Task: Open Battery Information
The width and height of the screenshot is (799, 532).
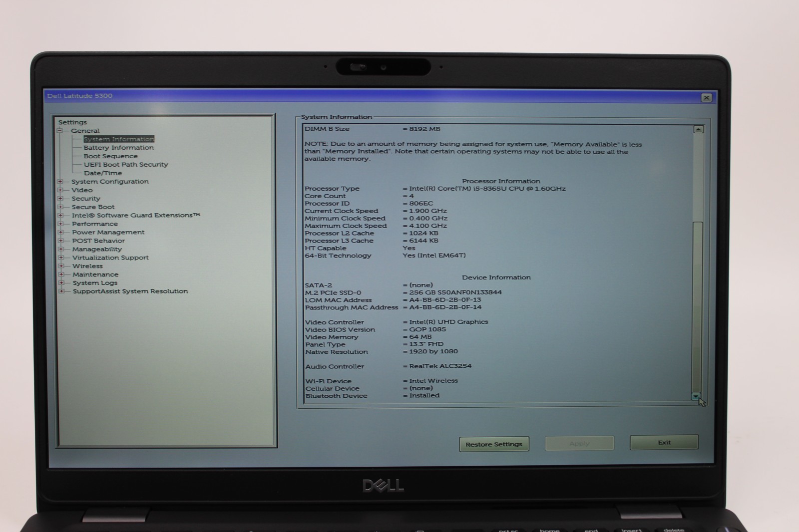Action: [119, 148]
